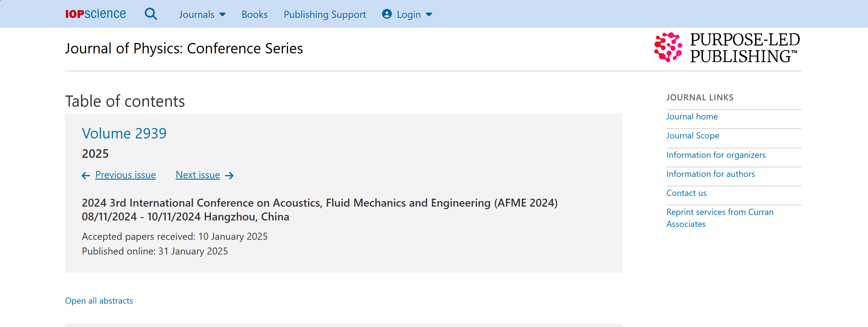Open all abstracts
868x327 pixels.
click(x=99, y=301)
